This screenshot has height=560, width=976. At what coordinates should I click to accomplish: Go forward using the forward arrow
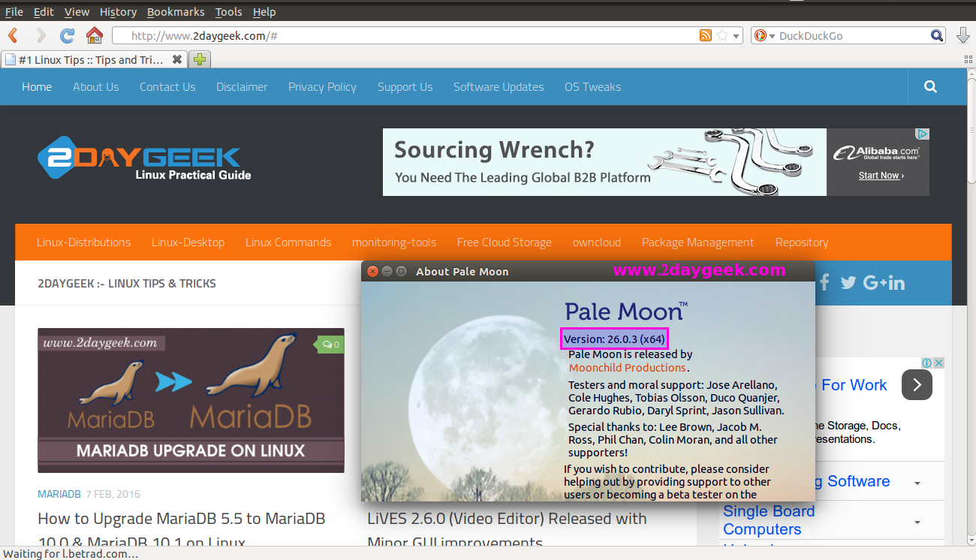tap(41, 35)
